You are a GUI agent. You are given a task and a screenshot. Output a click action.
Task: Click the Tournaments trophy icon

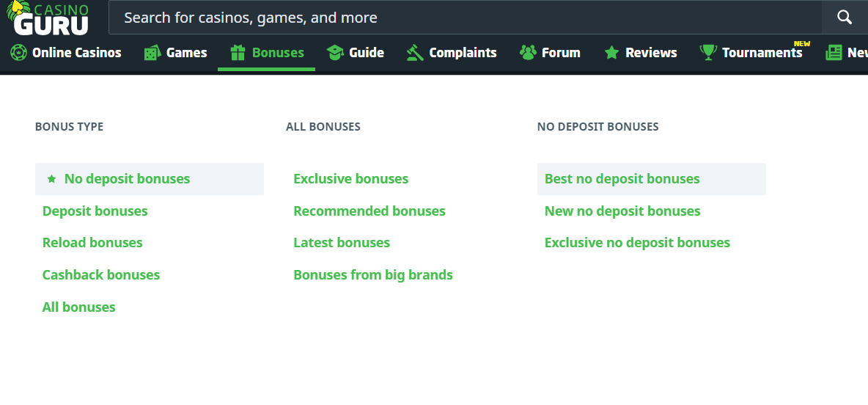(708, 53)
